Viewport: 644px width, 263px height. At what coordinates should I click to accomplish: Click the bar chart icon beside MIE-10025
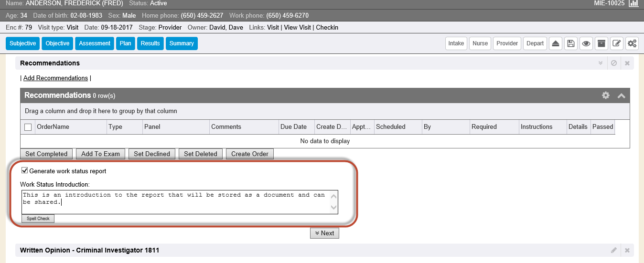click(x=633, y=3)
